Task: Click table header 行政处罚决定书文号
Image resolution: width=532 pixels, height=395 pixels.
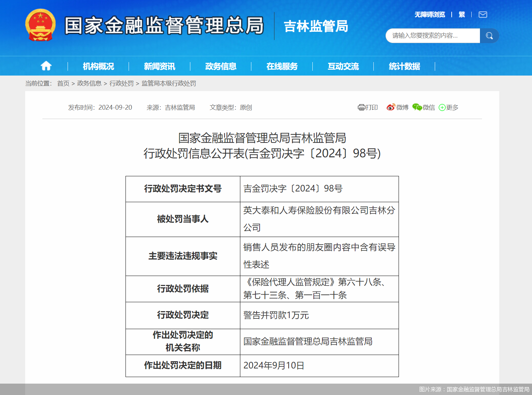Action: (x=183, y=189)
